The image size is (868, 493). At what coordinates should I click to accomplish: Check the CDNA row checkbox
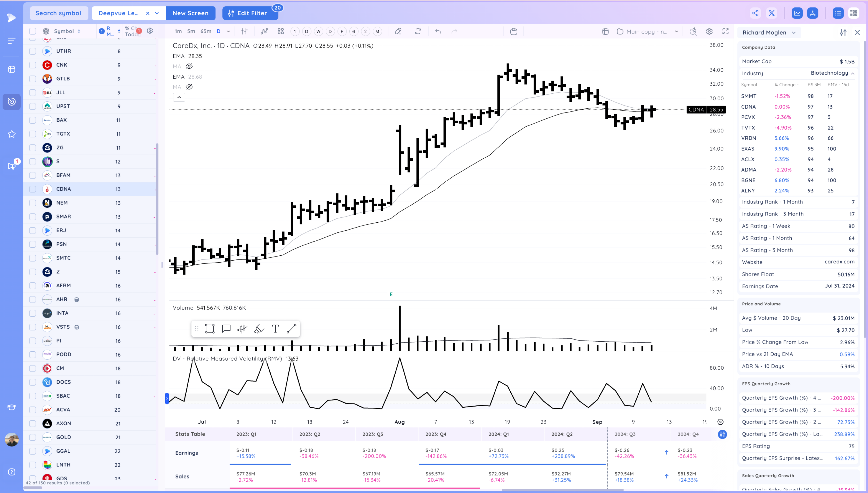[33, 189]
